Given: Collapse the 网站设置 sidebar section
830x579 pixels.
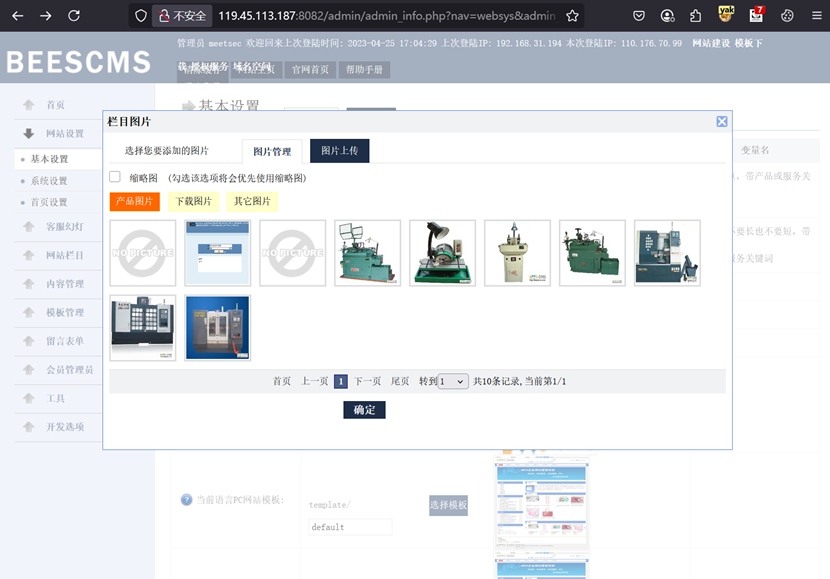Looking at the screenshot, I should pyautogui.click(x=65, y=133).
